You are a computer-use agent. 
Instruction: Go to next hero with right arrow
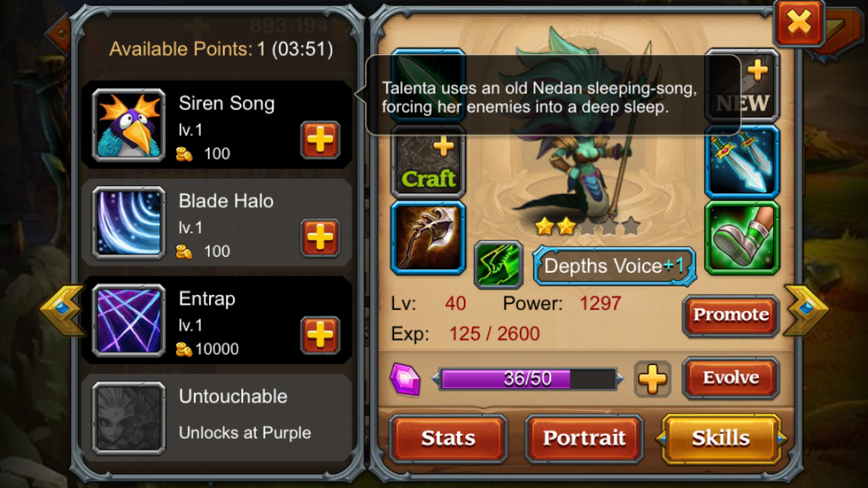point(806,310)
